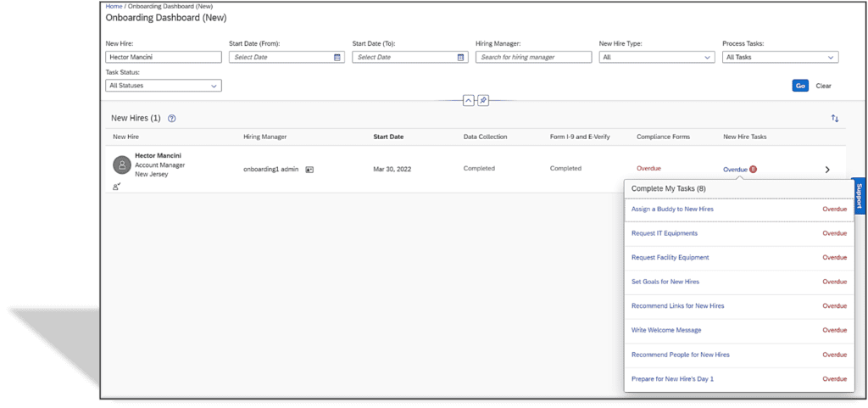Screen dimensions: 868x408
Task: Click the Start Date column header
Action: [388, 137]
